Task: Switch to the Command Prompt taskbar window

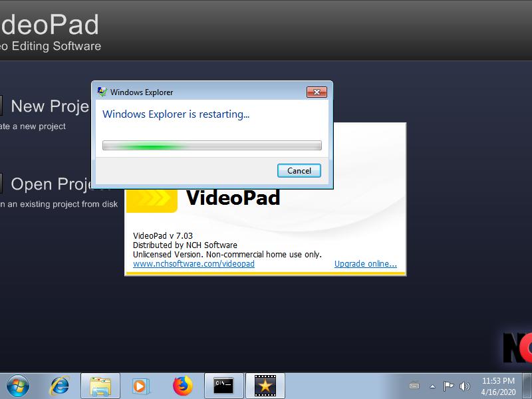Action: pos(224,386)
